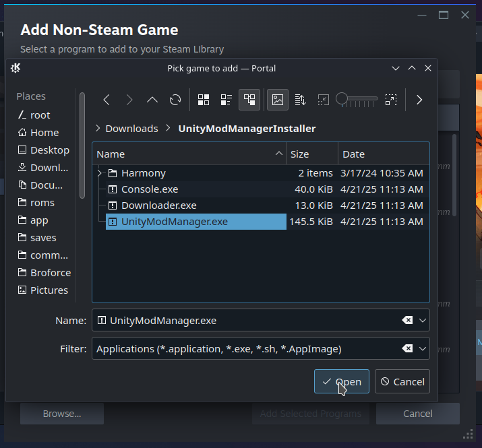Maximize the Add Non-Steam Game window
Screen dimensions: 482x448
pos(444,15)
